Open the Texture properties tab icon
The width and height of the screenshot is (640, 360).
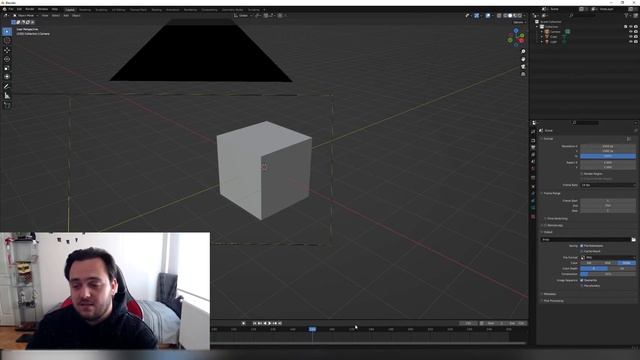tap(533, 217)
